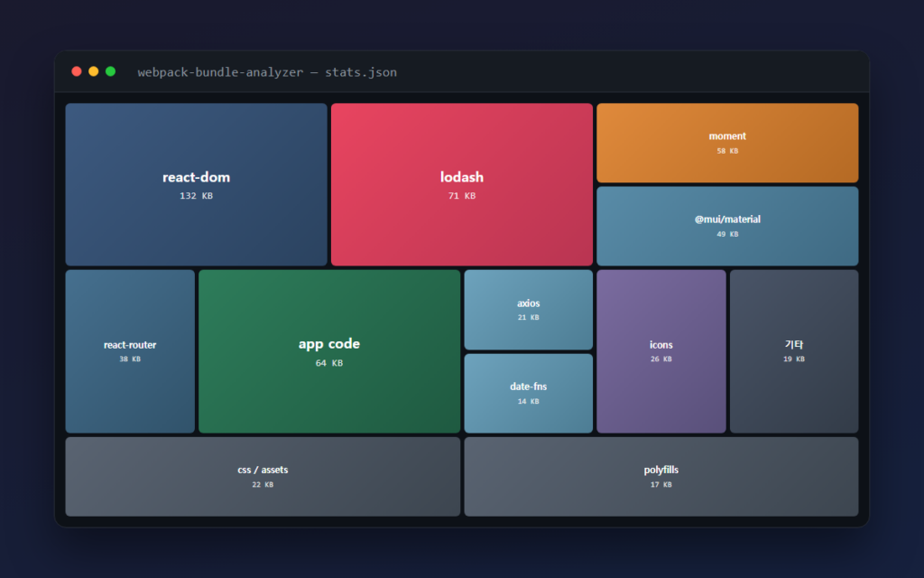Click the red close window button
This screenshot has height=578, width=924.
77,71
